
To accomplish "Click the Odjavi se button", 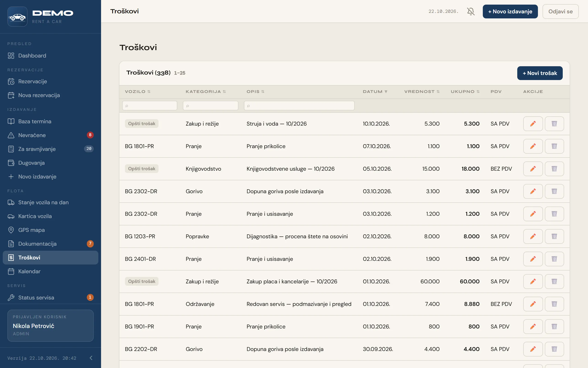I will pos(560,11).
